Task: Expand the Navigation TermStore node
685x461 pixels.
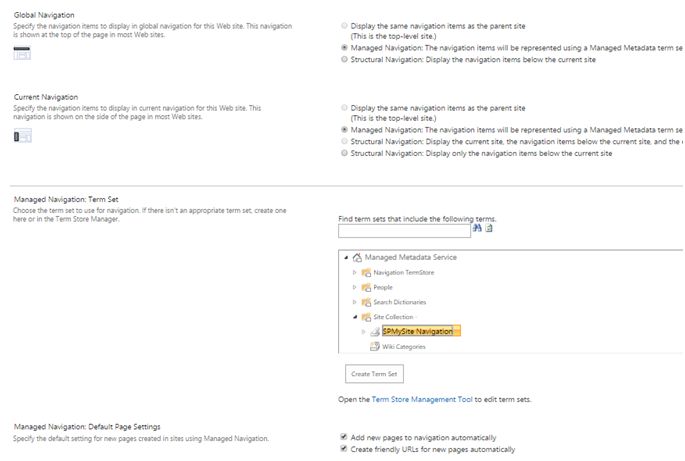Action: [x=353, y=272]
